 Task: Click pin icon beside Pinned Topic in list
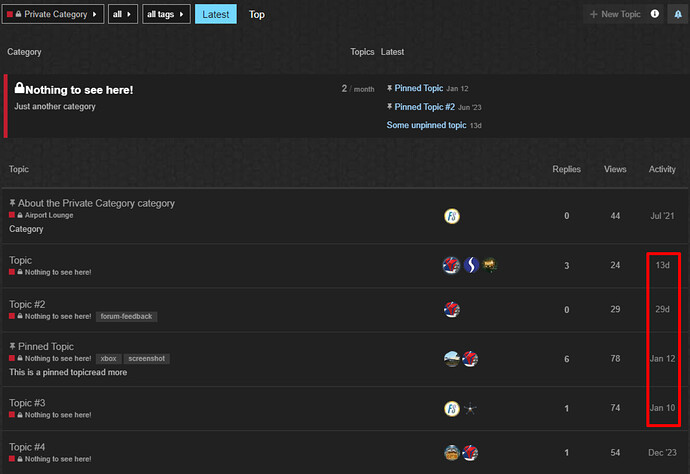12,346
